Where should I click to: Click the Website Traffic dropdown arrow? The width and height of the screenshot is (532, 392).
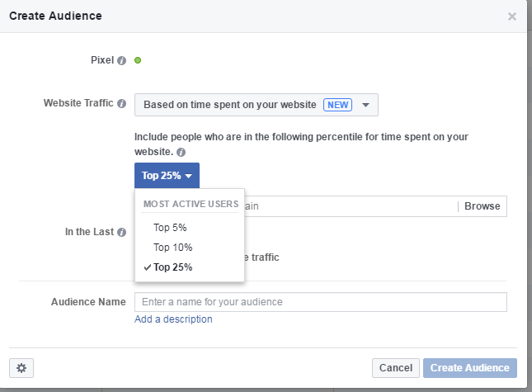coord(365,105)
